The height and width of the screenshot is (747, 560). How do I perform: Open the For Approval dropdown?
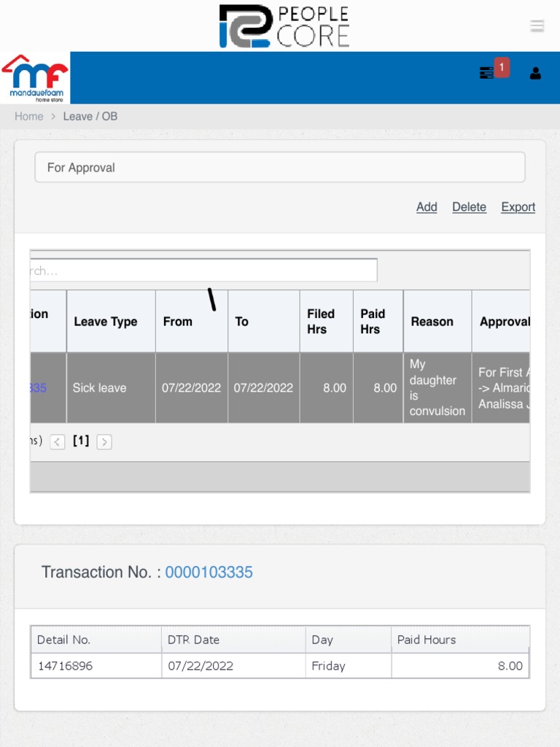(280, 167)
